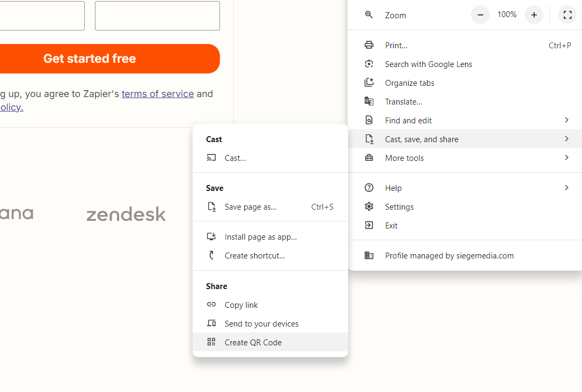Click the Create shortcut icon
This screenshot has width=582, height=392.
click(x=211, y=255)
